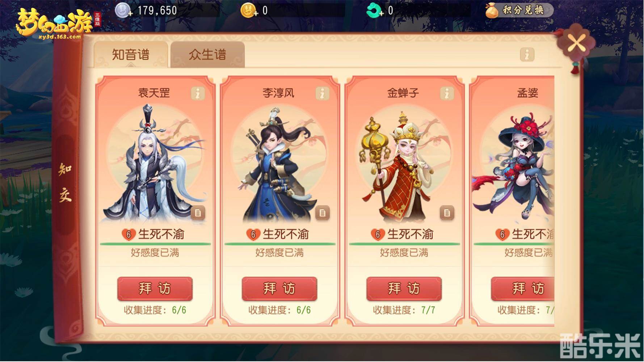This screenshot has width=644, height=362.
Task: Click 袁天罡 affection progress bar
Action: click(x=155, y=244)
